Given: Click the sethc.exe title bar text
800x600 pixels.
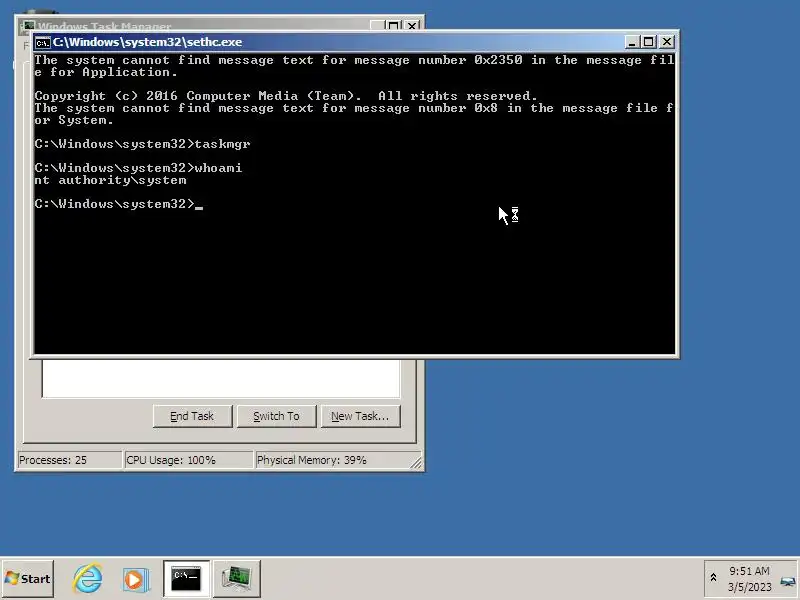Looking at the screenshot, I should point(147,42).
